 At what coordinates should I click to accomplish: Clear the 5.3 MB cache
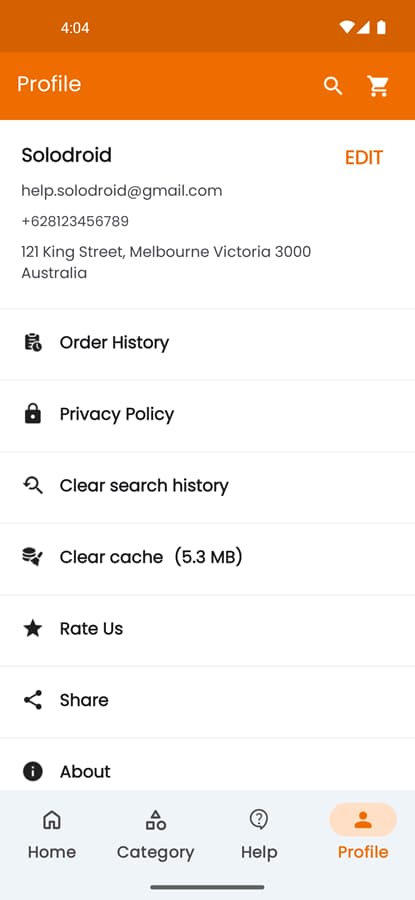click(207, 559)
